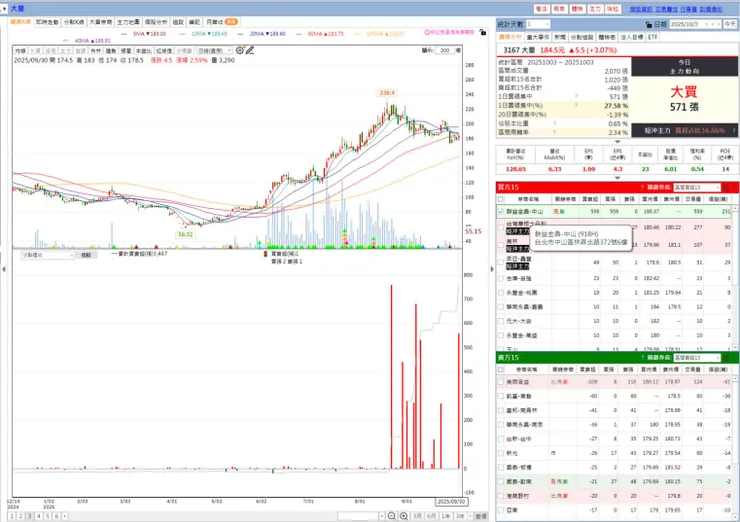This screenshot has width=740, height=522.
Task: Zoom in the chart with plus magnifier
Action: tap(404, 516)
